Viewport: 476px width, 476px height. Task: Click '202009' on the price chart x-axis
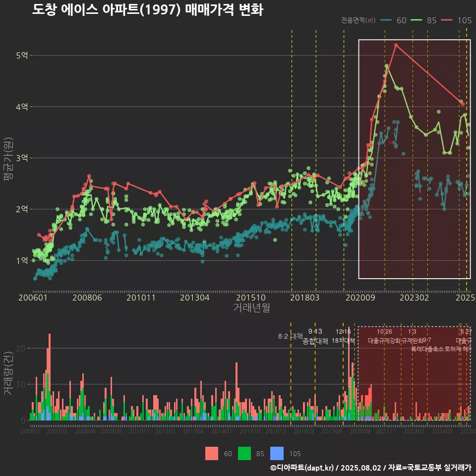(x=360, y=297)
